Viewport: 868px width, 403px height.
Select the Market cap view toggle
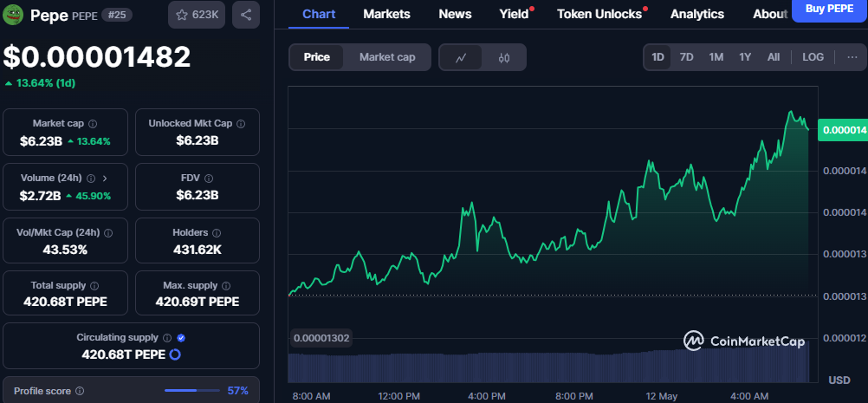tap(387, 57)
